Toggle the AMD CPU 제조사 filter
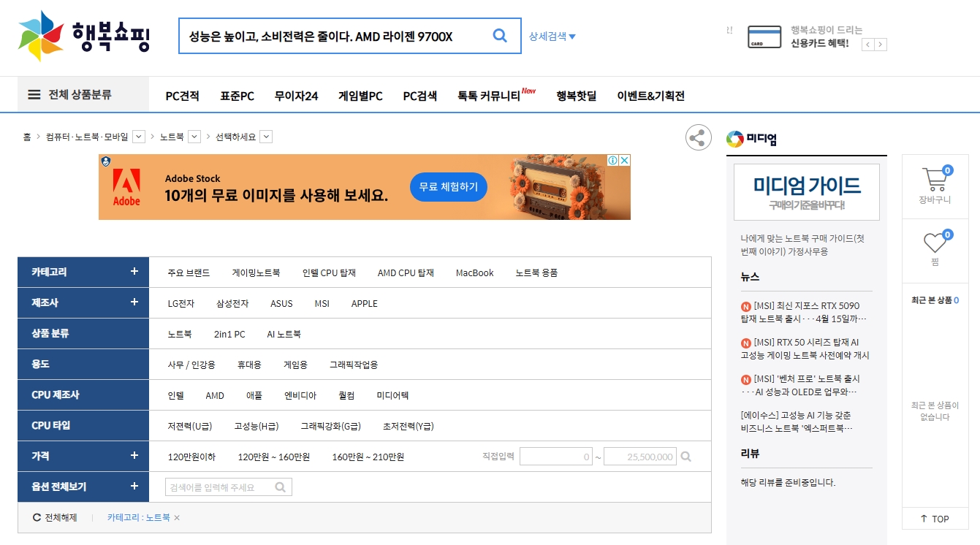 pos(214,395)
